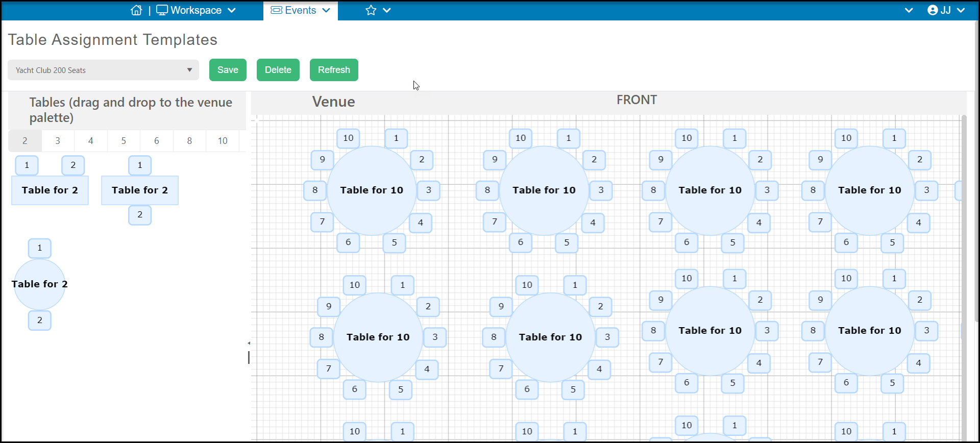Refresh the venue layout
This screenshot has width=980, height=443.
coord(334,70)
